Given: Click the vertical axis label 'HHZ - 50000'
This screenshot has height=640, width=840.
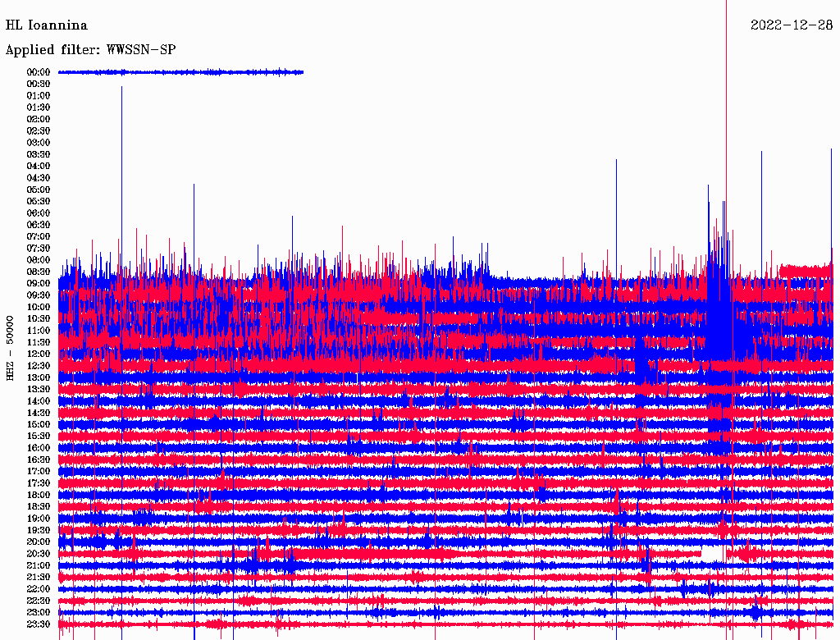Looking at the screenshot, I should (10, 349).
